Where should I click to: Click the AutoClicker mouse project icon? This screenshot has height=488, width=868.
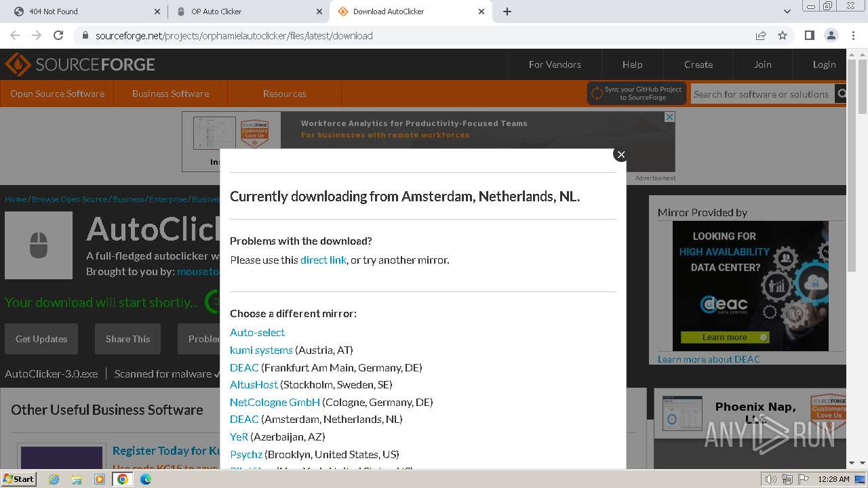click(x=39, y=245)
